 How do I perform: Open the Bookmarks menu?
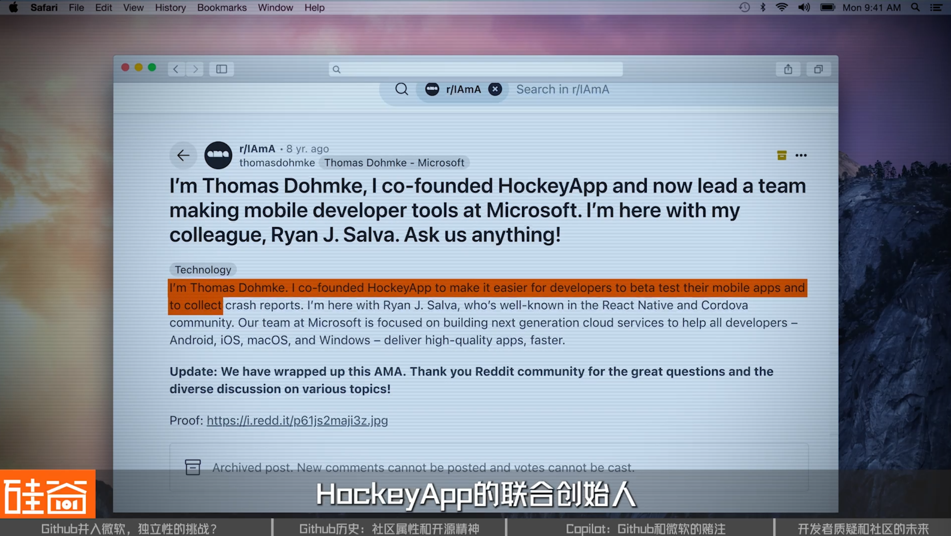coord(222,8)
